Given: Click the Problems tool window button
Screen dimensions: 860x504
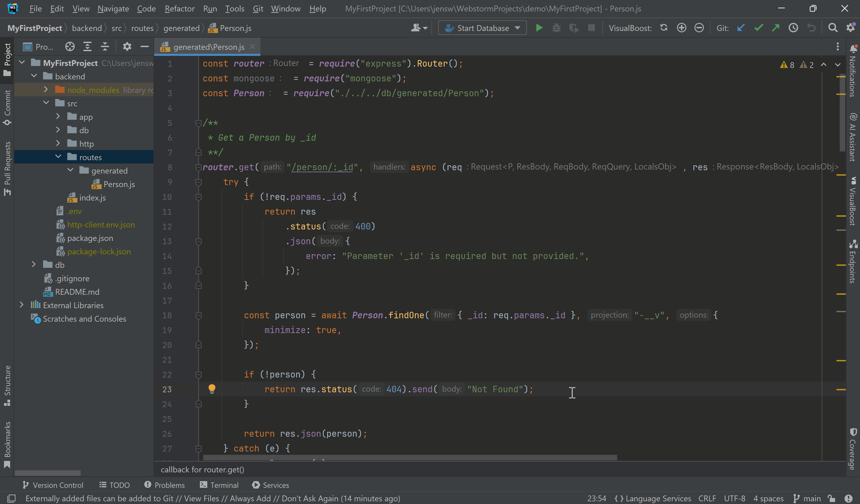Looking at the screenshot, I should (x=164, y=485).
